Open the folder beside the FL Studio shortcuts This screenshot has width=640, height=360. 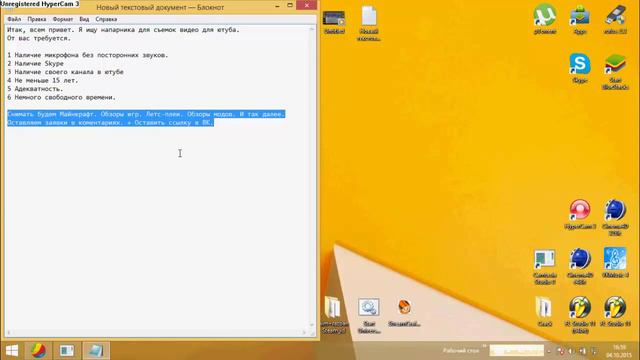click(544, 312)
